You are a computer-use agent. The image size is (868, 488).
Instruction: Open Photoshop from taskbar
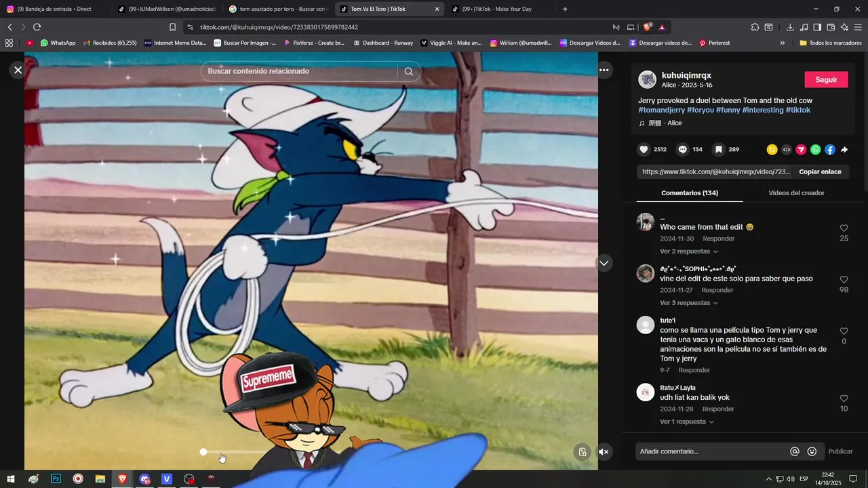pyautogui.click(x=56, y=479)
